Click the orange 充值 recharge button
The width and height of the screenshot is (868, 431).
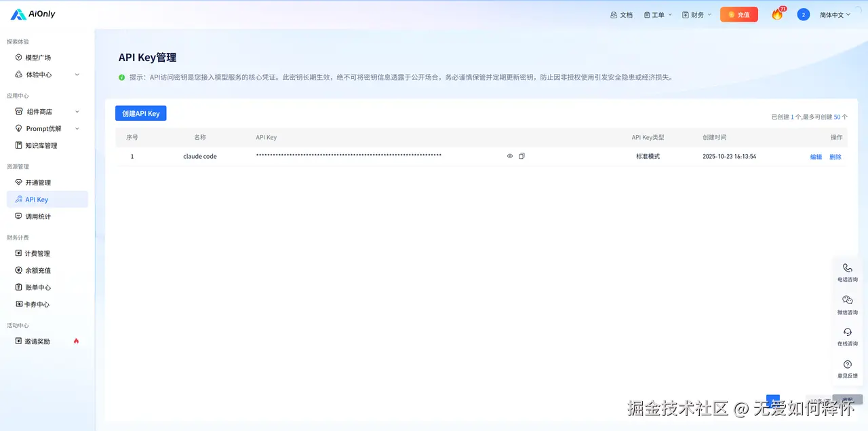(x=739, y=14)
